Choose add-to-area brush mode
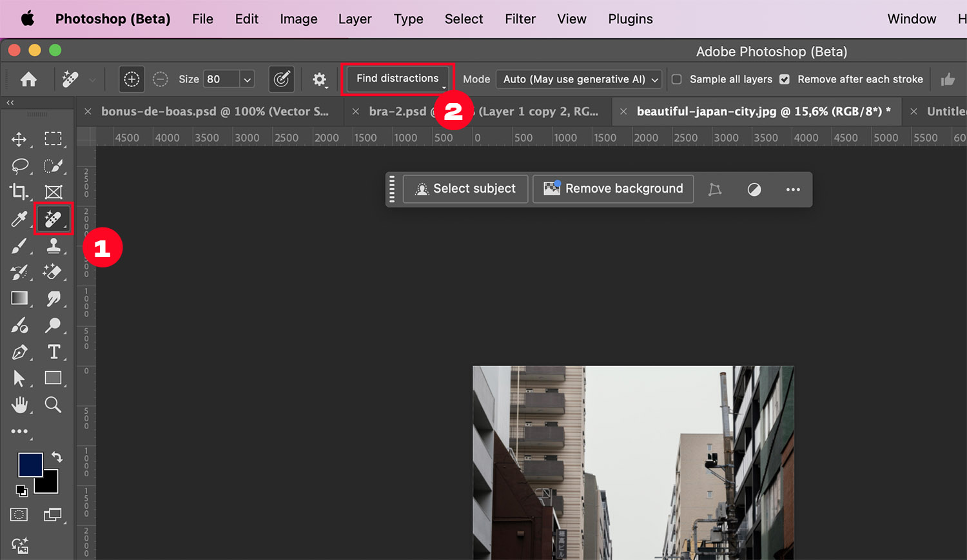 (x=132, y=79)
